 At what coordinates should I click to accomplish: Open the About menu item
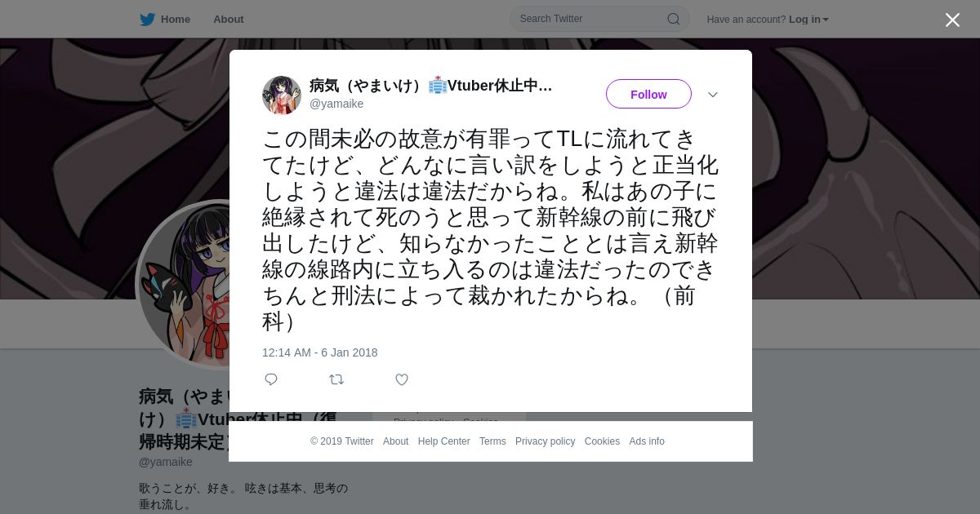tap(229, 19)
